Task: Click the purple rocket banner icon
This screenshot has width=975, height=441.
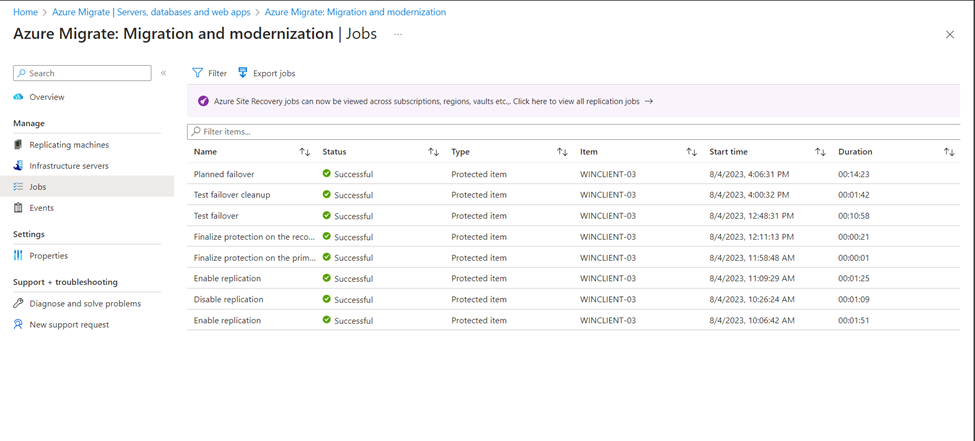Action: coord(203,101)
